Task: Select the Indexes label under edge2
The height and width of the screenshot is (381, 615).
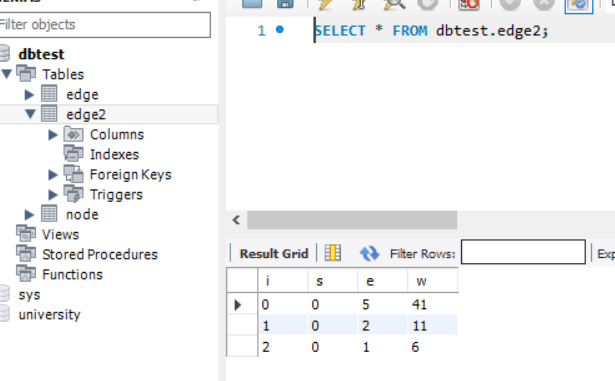Action: [x=114, y=155]
